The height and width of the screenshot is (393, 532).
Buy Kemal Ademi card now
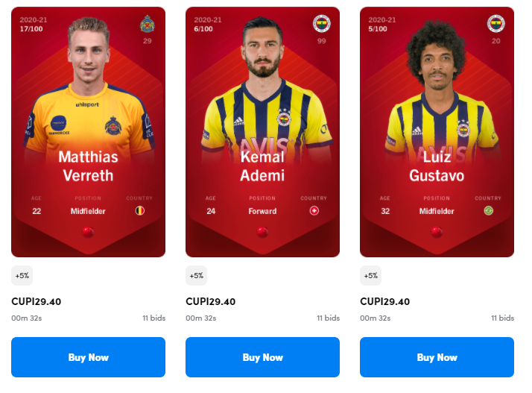pos(262,357)
